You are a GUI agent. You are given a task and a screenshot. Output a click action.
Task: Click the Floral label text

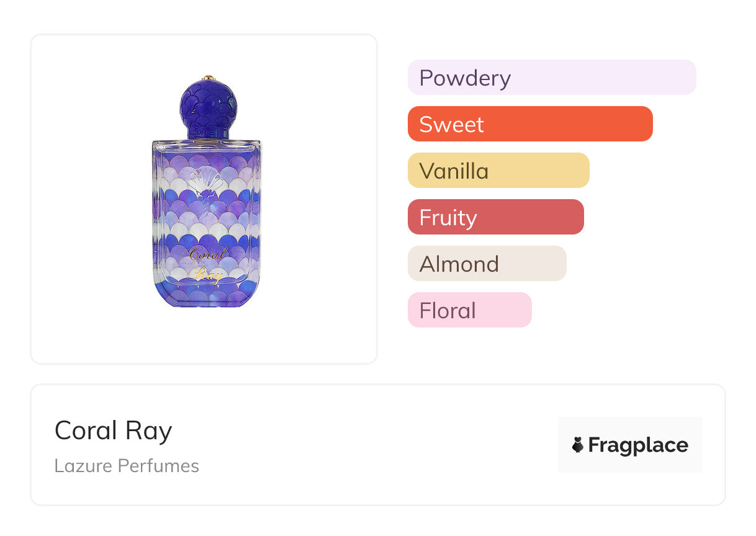click(x=448, y=311)
